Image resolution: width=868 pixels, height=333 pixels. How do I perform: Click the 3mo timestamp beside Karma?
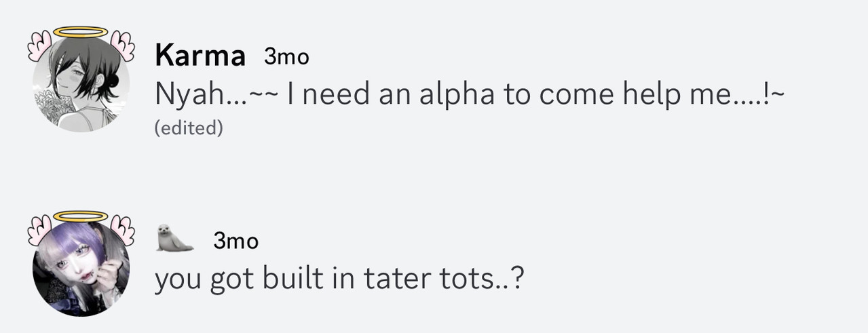click(286, 58)
